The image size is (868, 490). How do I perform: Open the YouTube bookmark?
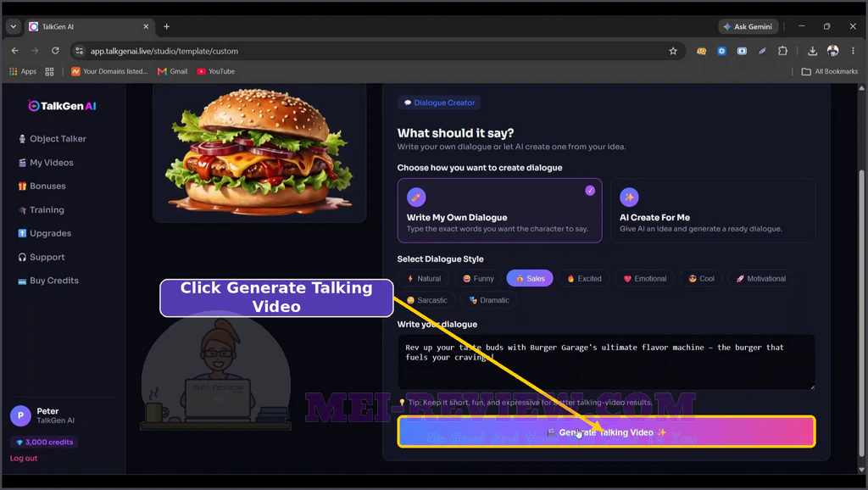coord(216,71)
